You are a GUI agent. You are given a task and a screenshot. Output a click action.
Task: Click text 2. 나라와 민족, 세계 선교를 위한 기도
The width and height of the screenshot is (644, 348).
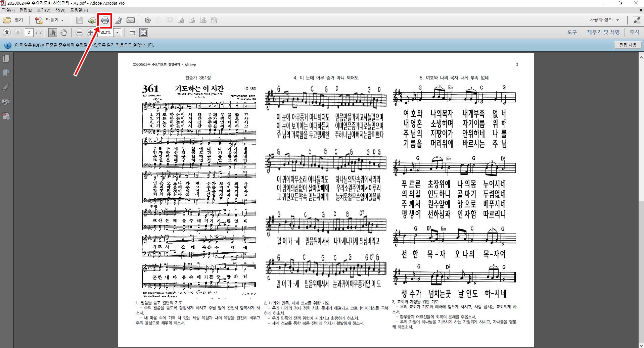click(297, 303)
